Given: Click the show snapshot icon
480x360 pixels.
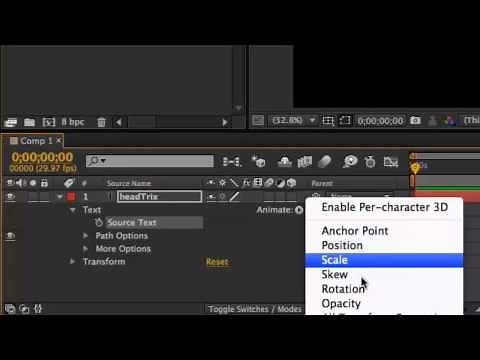Looking at the screenshot, I should [x=432, y=120].
